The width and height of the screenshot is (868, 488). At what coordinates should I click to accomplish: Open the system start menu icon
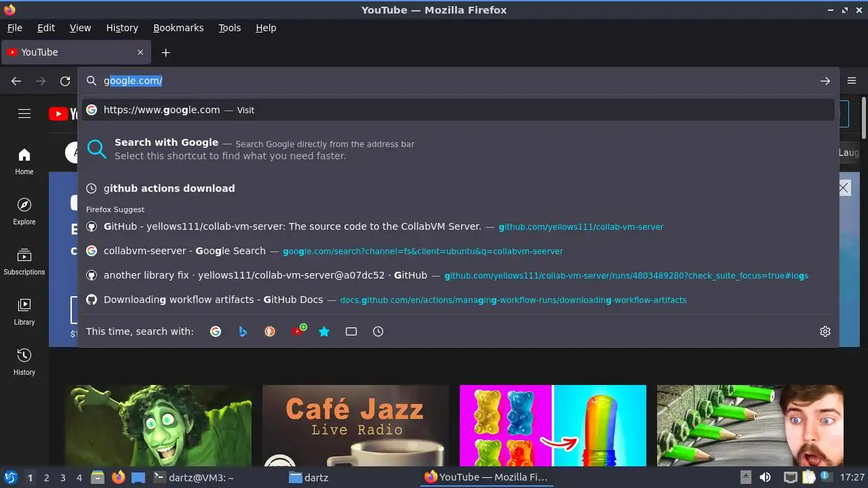(x=10, y=477)
